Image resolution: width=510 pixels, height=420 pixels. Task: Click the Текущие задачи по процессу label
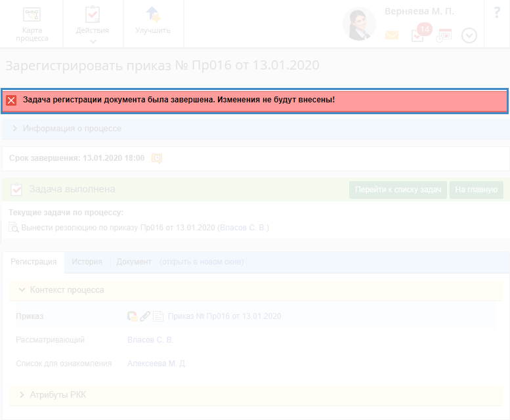tap(66, 212)
